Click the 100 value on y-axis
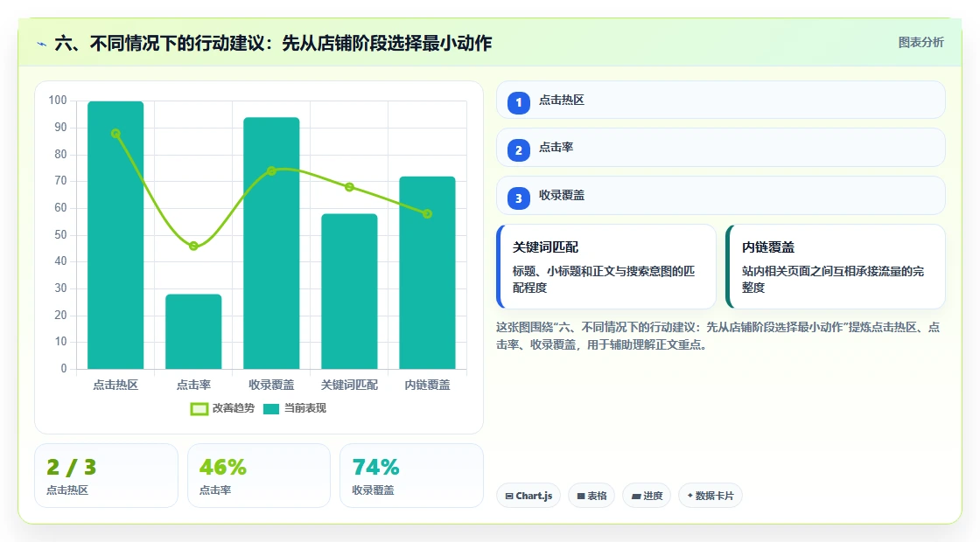Image resolution: width=980 pixels, height=542 pixels. pyautogui.click(x=58, y=100)
